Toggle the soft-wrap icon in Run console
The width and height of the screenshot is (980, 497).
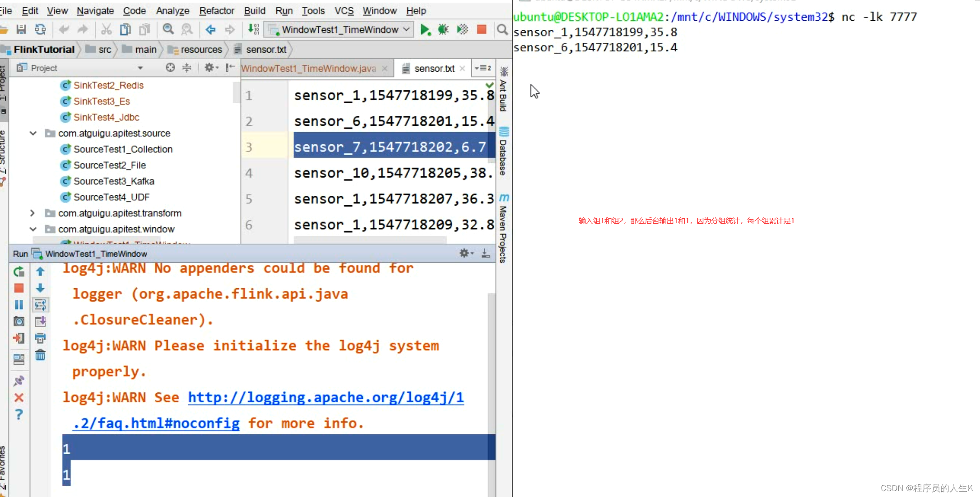40,305
